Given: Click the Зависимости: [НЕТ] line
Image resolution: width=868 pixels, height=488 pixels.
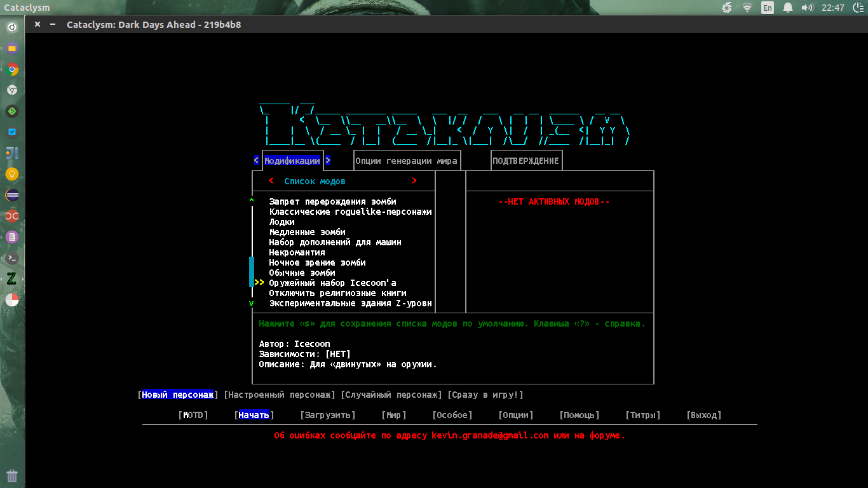Looking at the screenshot, I should coord(305,354).
